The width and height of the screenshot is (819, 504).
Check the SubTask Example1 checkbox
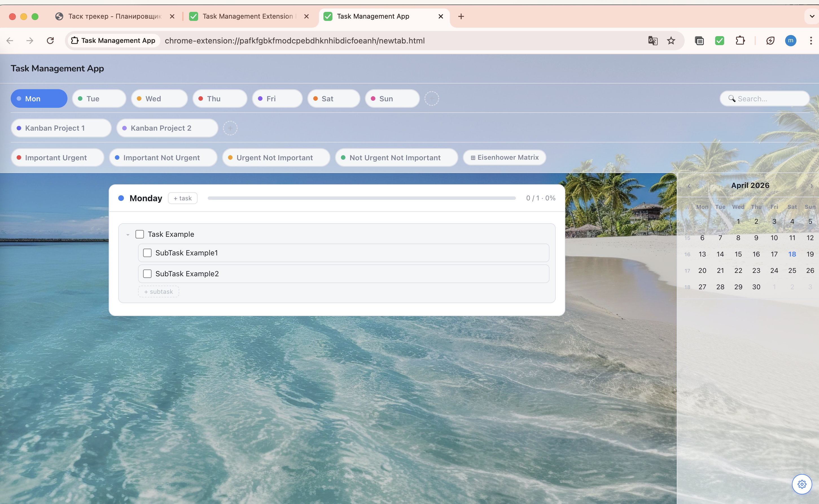(147, 253)
